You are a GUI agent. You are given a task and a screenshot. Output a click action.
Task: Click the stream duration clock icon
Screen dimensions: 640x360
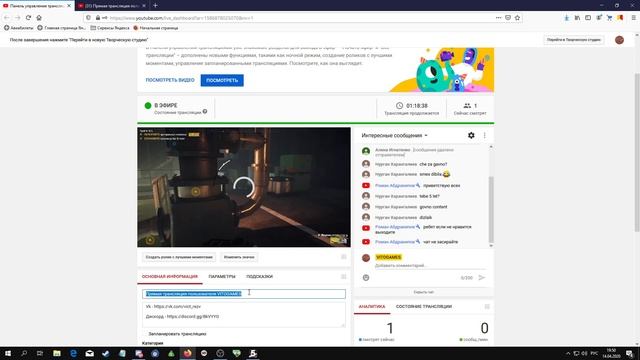coord(399,106)
